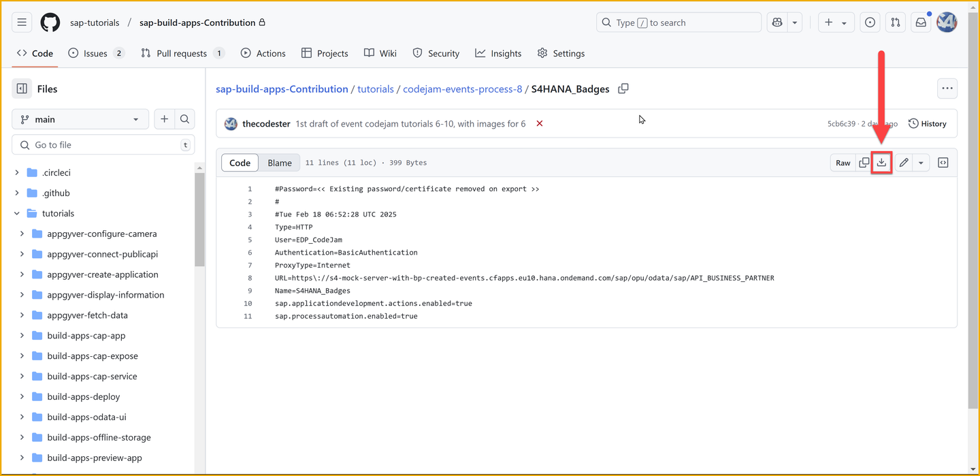Open the three-dot more options menu
This screenshot has width=980, height=476.
(947, 89)
